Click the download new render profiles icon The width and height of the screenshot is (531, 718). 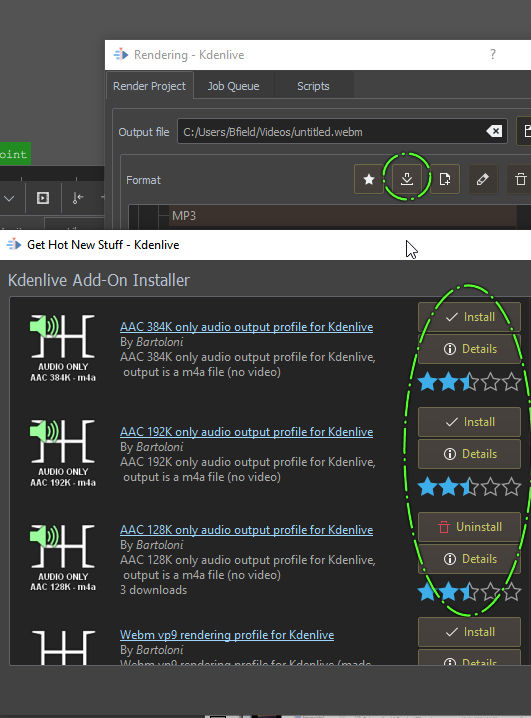coord(406,179)
